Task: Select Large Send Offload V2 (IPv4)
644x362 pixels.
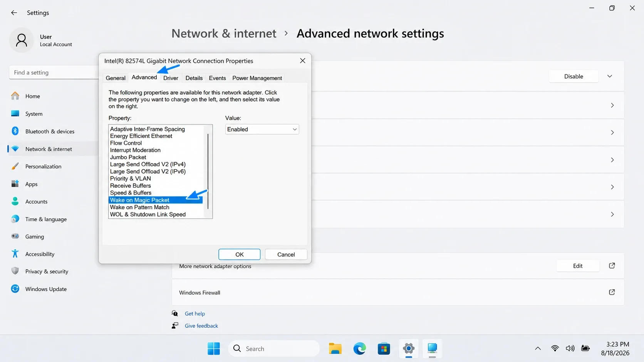Action: (148, 164)
